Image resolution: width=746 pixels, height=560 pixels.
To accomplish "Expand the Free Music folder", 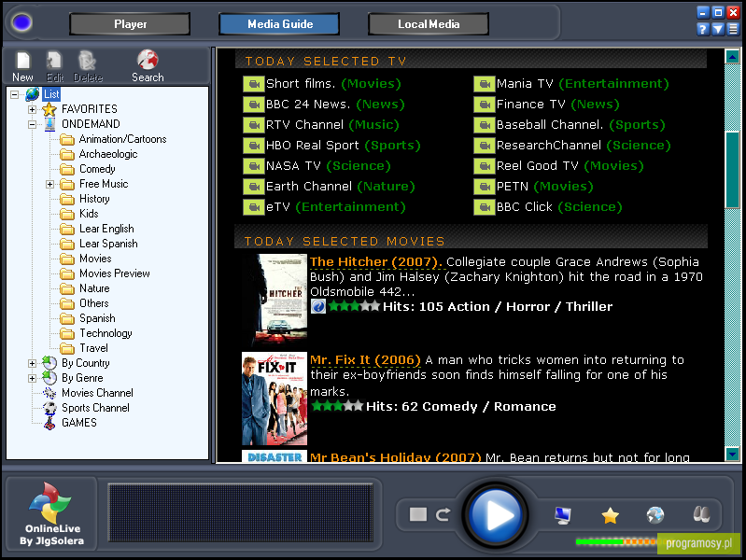I will [x=50, y=184].
